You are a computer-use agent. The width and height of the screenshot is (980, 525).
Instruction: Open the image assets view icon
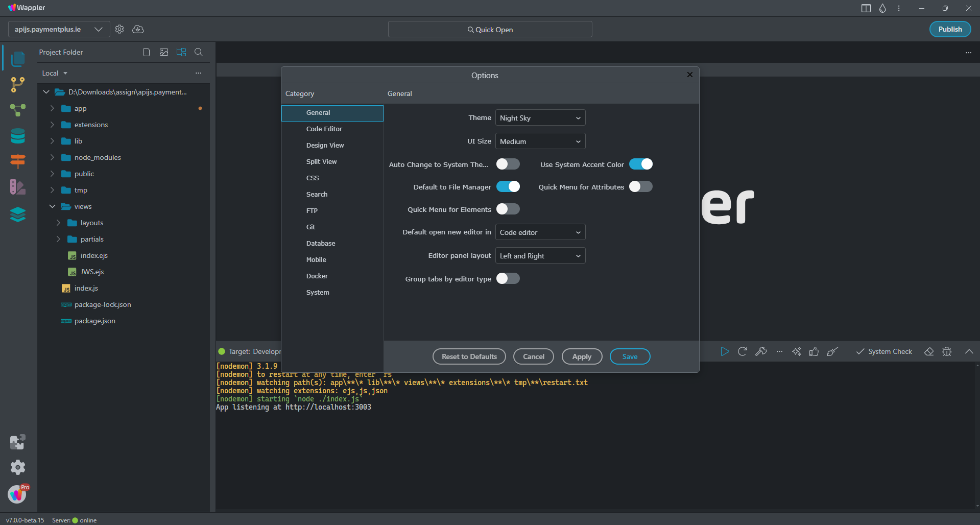[x=164, y=52]
